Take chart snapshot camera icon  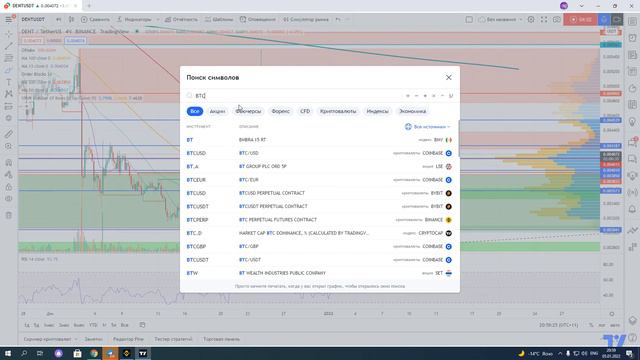[x=556, y=19]
